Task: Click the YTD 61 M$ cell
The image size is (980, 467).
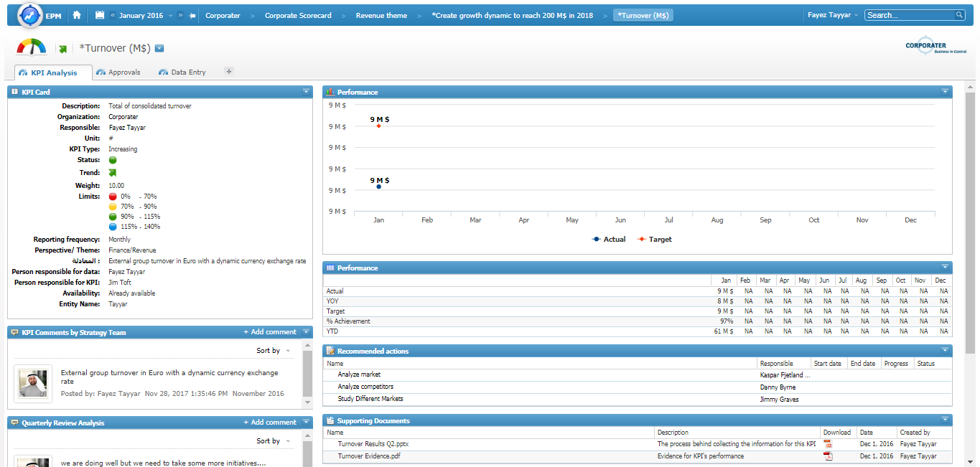Action: click(724, 331)
